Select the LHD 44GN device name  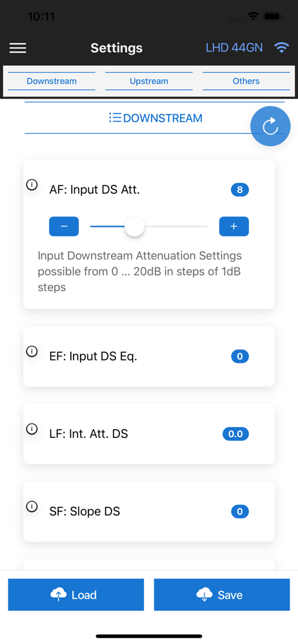tap(234, 48)
